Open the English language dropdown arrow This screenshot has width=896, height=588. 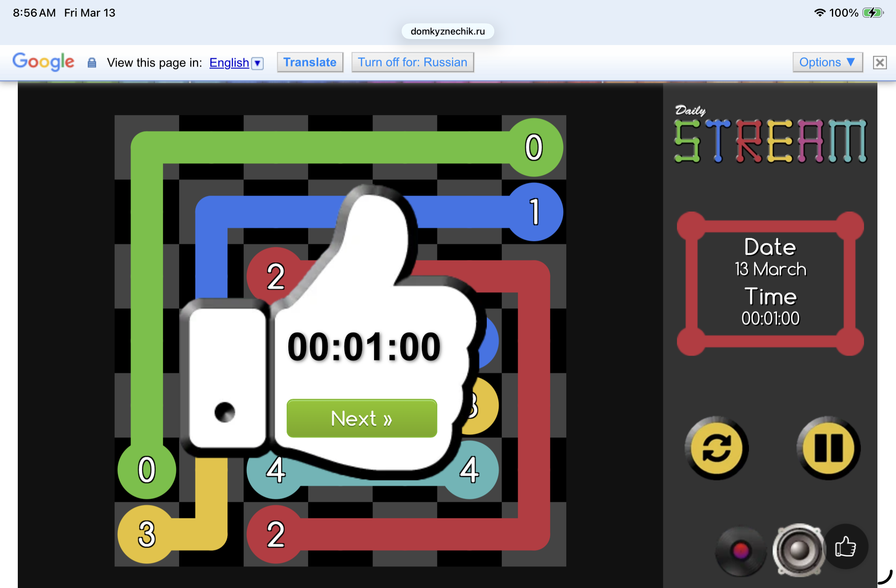pyautogui.click(x=257, y=63)
